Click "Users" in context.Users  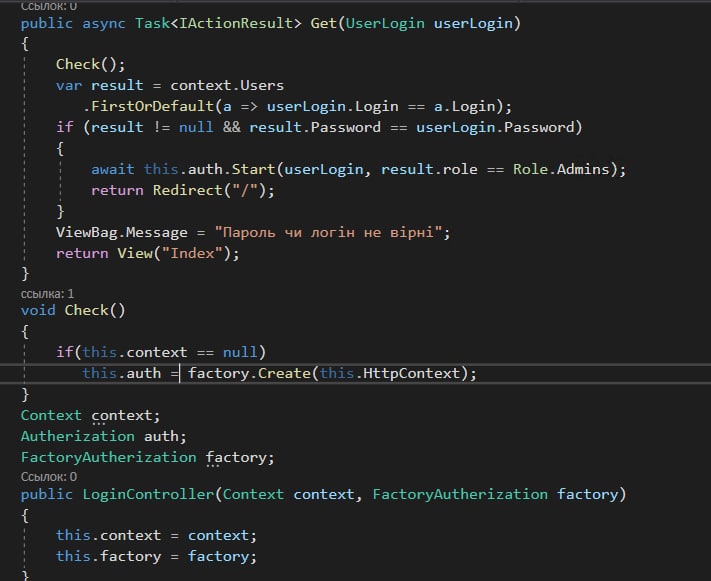click(x=262, y=85)
